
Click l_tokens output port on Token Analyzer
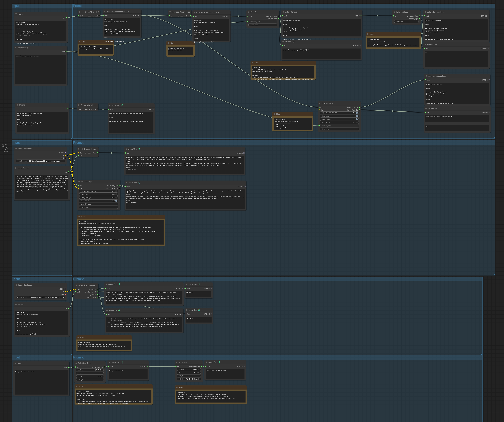pos(97,295)
